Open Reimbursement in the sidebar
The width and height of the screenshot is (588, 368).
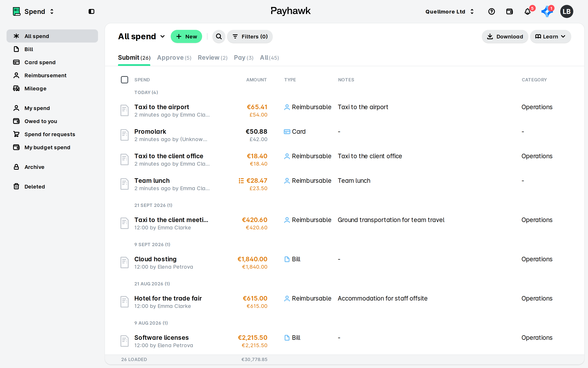pyautogui.click(x=52, y=75)
